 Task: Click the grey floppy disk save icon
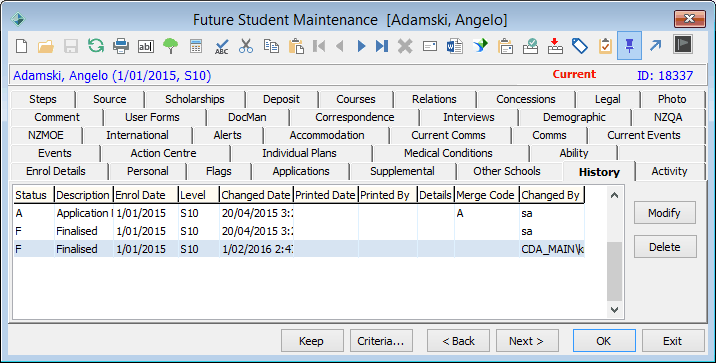click(x=71, y=46)
